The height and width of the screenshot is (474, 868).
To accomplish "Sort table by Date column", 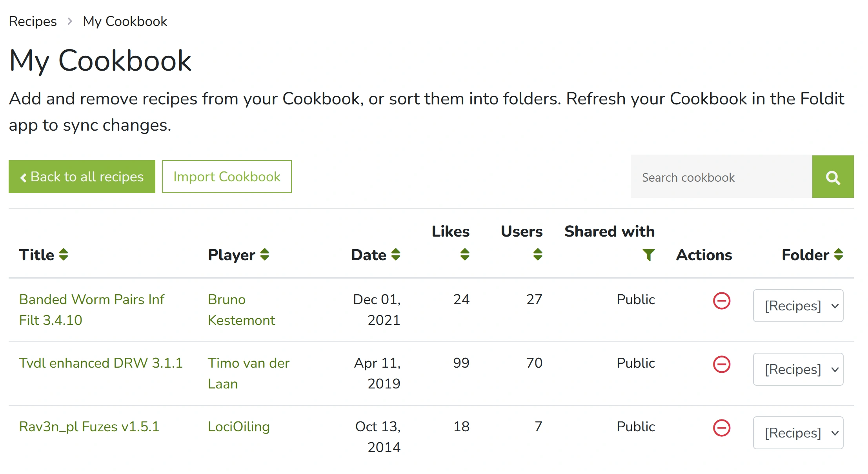I will (396, 255).
